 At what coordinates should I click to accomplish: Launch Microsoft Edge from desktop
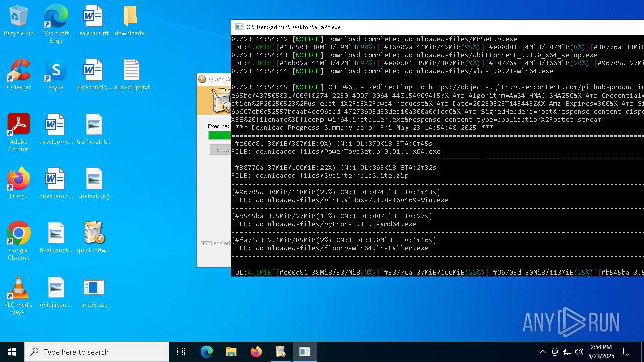pyautogui.click(x=56, y=24)
